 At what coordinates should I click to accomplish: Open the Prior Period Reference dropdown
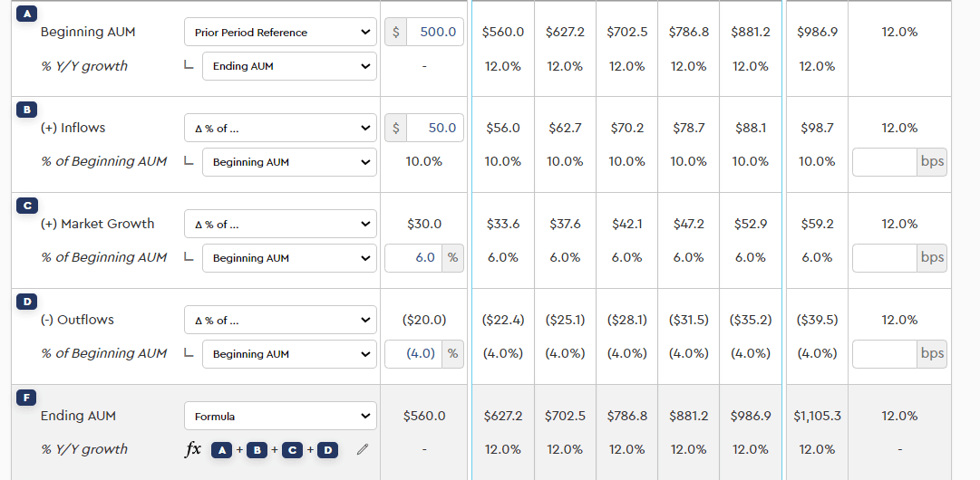[x=280, y=33]
